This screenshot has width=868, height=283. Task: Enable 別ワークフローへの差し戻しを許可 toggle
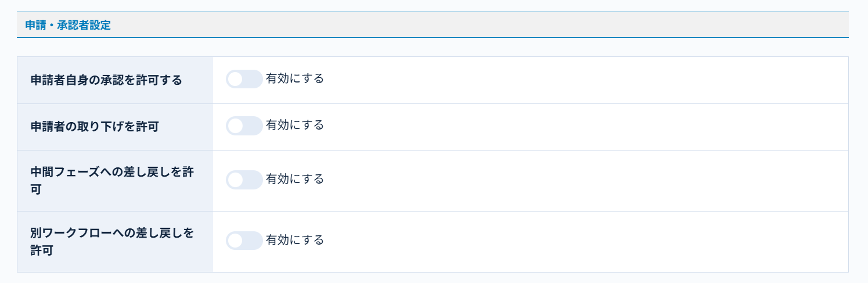click(244, 241)
